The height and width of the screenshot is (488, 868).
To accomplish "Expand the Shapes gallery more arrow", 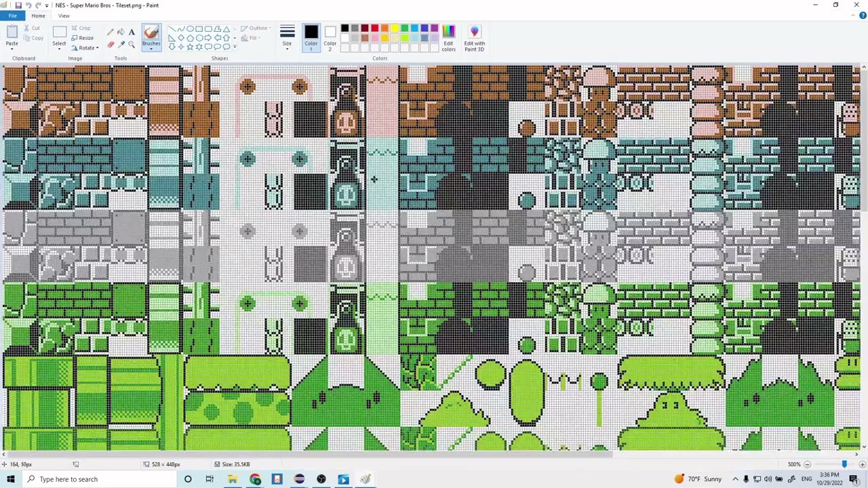I will pos(235,47).
